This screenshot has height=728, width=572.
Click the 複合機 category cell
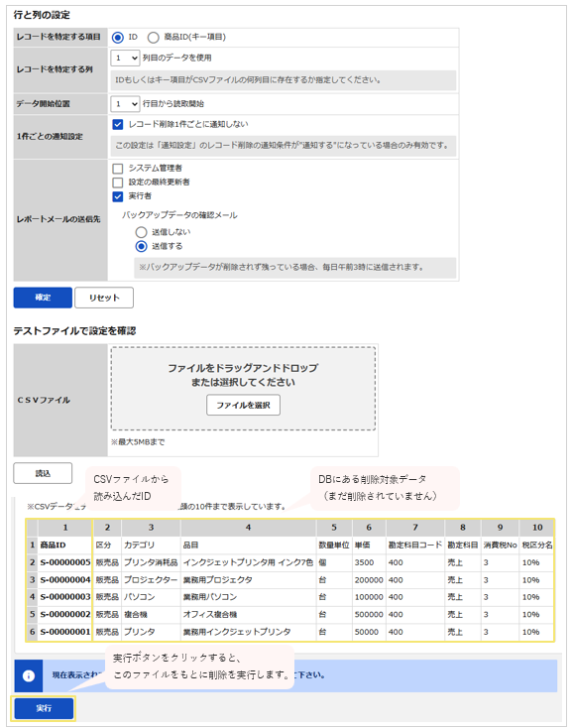151,614
